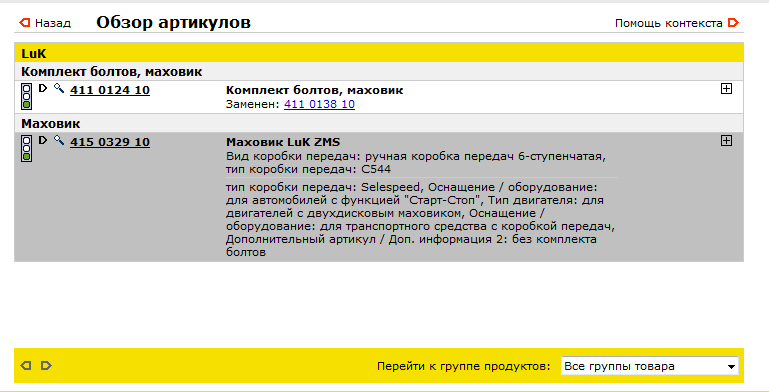Click magnifier icon for article 415 0329 10

tap(59, 141)
